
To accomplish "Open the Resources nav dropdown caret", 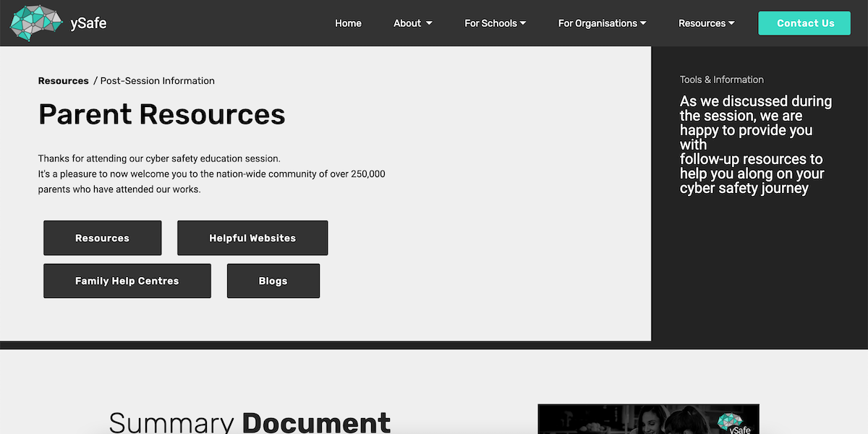I will pyautogui.click(x=731, y=23).
